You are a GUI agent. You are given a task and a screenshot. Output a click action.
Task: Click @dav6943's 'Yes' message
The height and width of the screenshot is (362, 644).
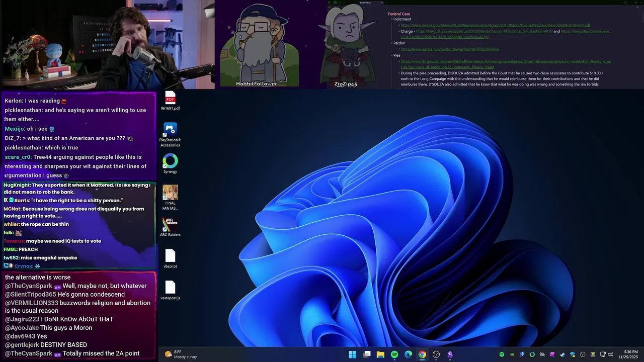(x=26, y=336)
